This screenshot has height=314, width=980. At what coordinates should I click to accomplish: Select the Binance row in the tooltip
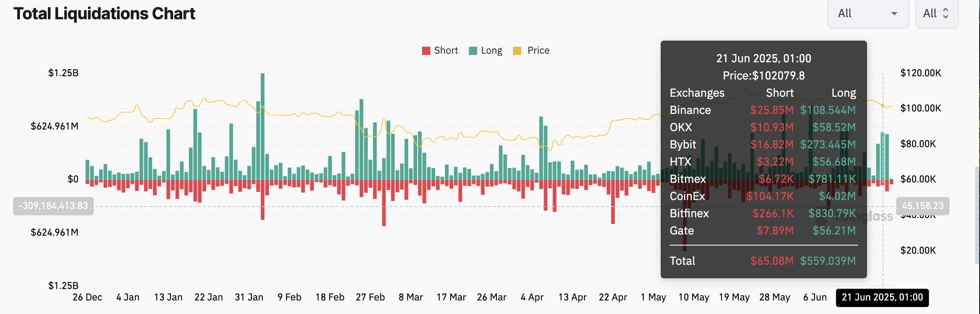tap(763, 110)
